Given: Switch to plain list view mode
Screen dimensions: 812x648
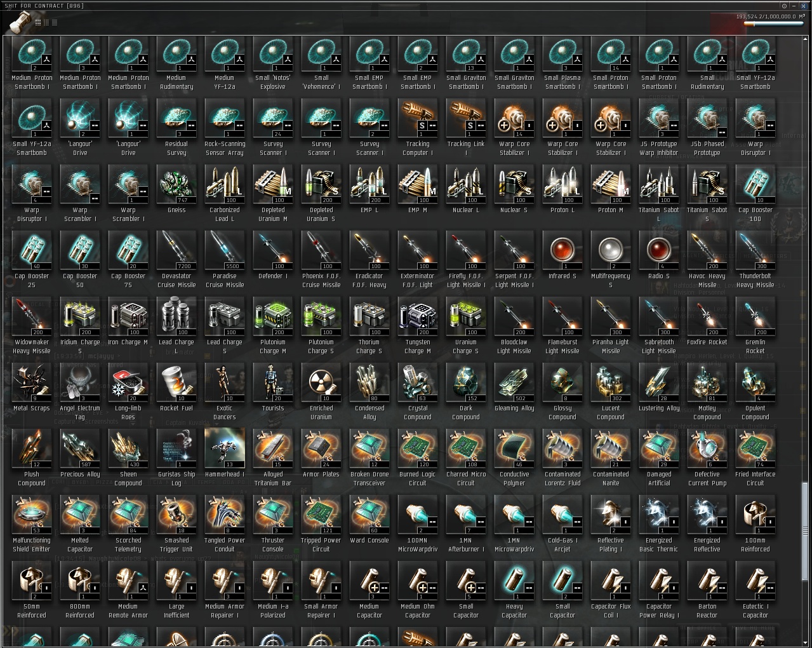Looking at the screenshot, I should click(x=55, y=22).
